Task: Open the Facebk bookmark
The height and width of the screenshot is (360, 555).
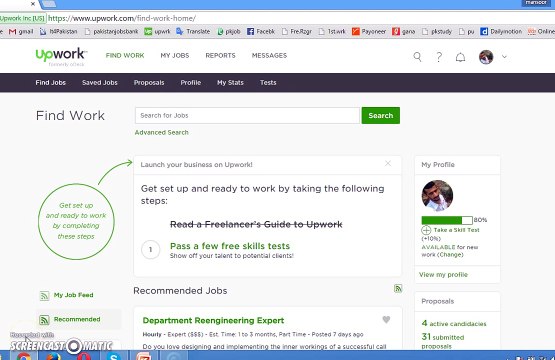Action: click(x=261, y=32)
